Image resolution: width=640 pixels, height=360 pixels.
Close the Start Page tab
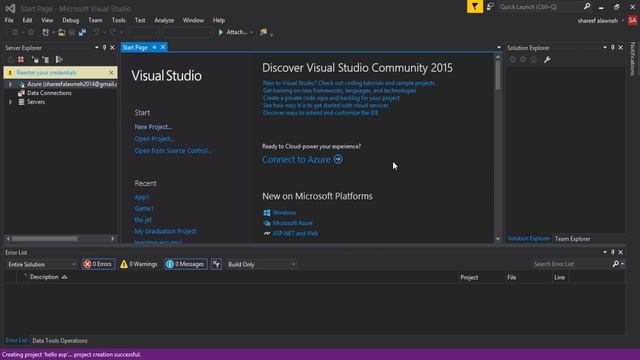[163, 47]
